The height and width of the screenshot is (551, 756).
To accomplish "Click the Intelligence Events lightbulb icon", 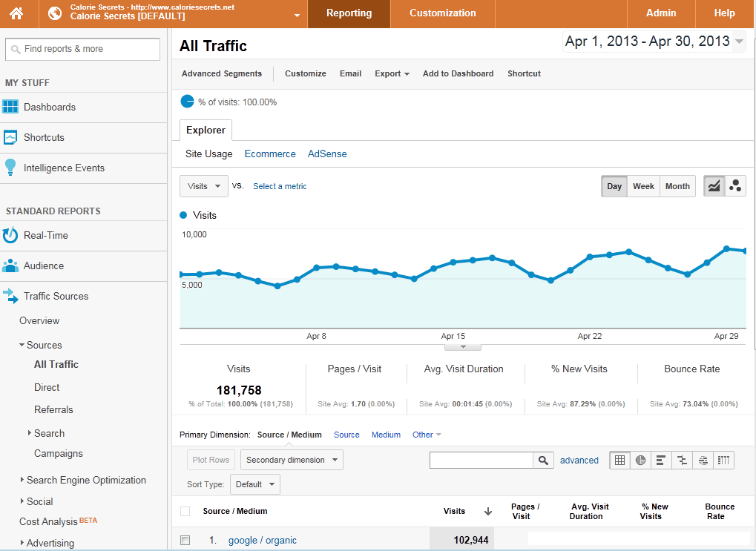I will click(10, 168).
